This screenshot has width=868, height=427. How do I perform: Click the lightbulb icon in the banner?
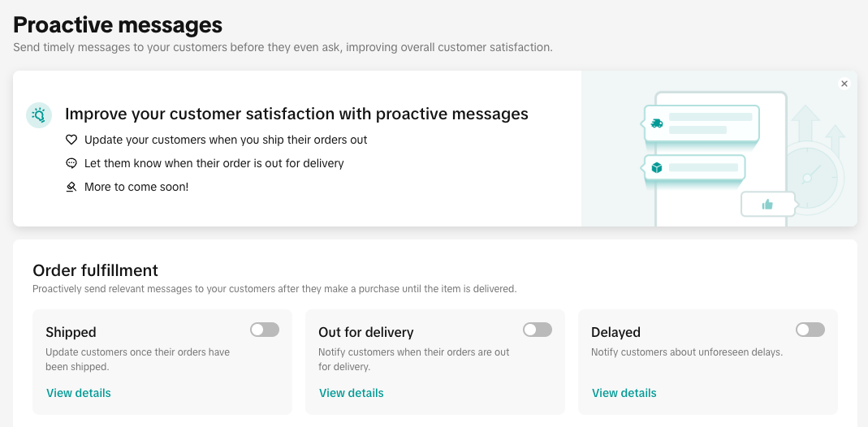pyautogui.click(x=39, y=115)
